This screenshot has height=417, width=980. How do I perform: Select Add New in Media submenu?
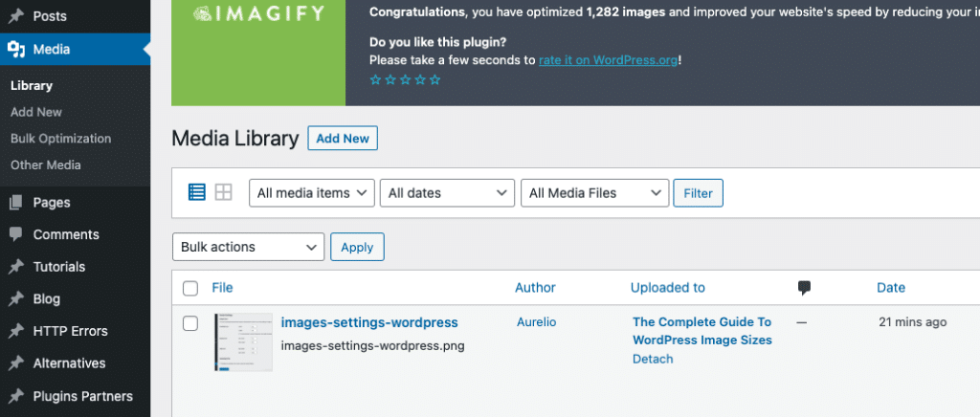36,112
